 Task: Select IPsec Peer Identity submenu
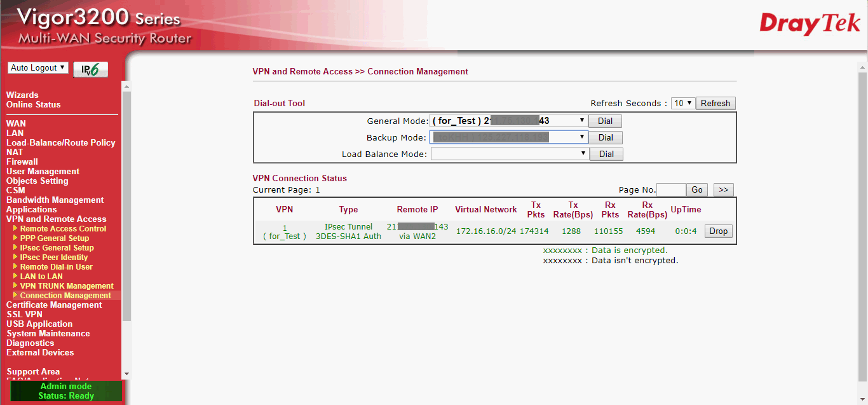[x=54, y=257]
